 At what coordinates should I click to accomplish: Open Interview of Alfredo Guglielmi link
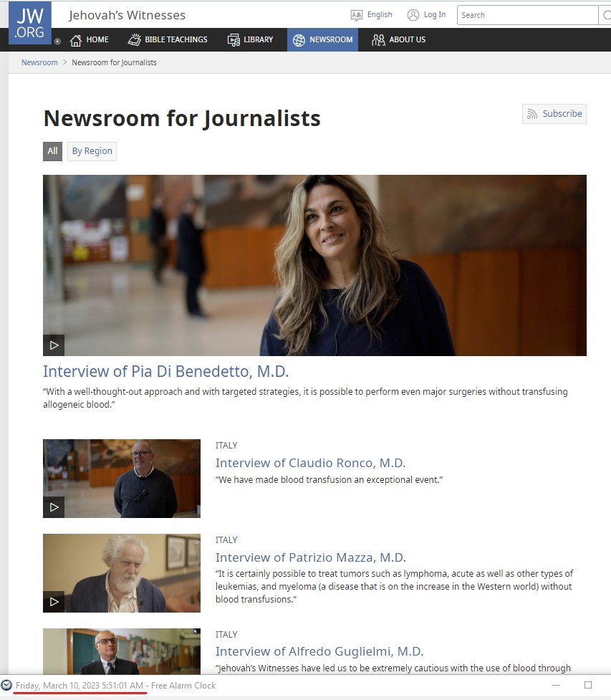(x=319, y=652)
